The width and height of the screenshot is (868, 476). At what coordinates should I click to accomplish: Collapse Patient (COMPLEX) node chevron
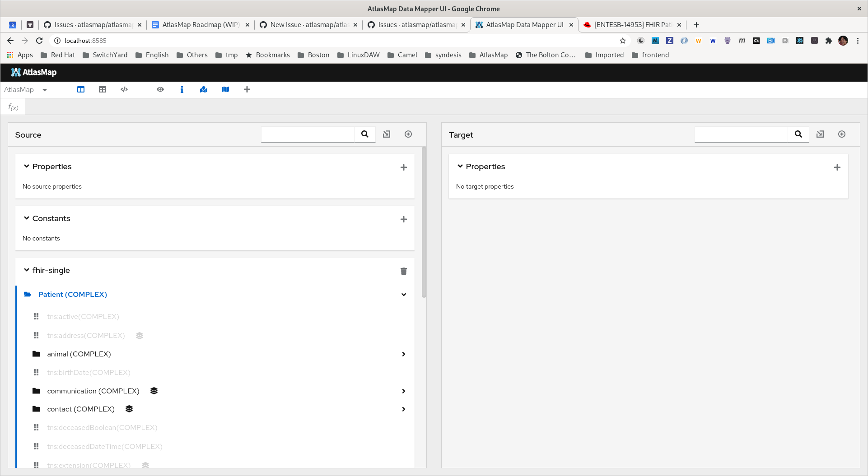click(x=404, y=295)
